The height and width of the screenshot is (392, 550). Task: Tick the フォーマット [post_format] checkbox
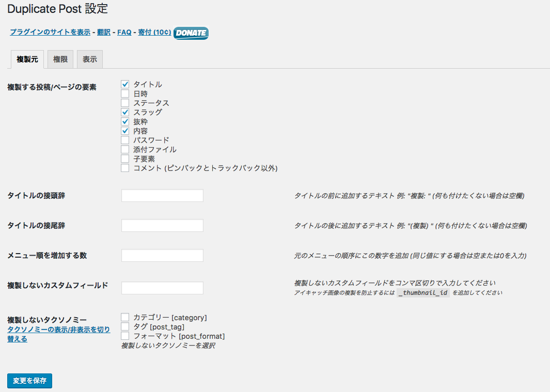coord(125,336)
